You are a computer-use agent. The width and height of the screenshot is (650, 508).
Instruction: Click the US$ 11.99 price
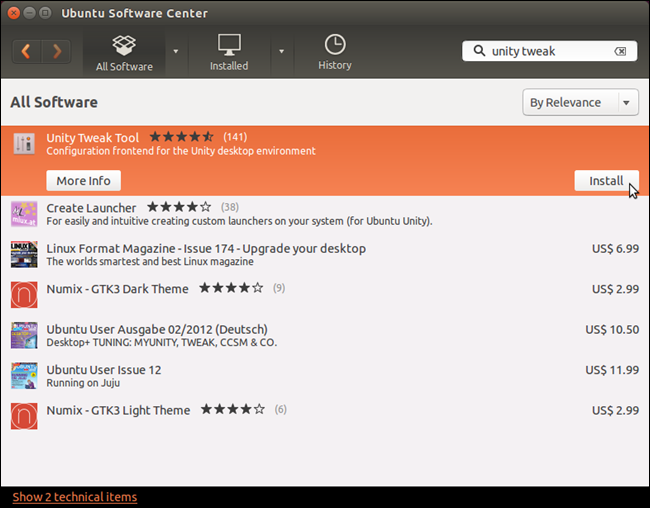[x=612, y=370]
